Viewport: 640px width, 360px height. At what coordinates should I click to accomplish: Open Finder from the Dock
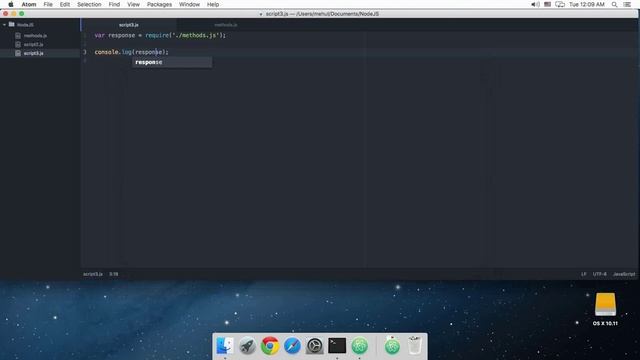pyautogui.click(x=225, y=346)
